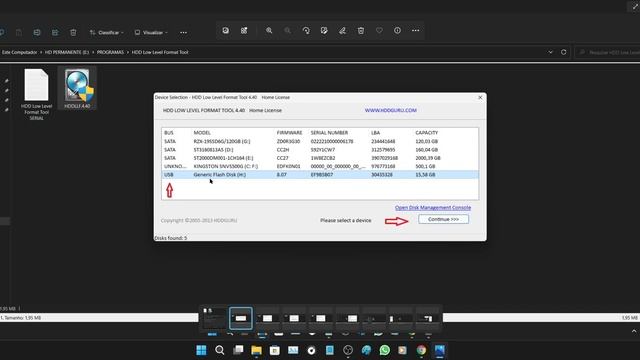640x360 pixels.
Task: Open WhatsApp from the taskbar
Action: click(384, 350)
